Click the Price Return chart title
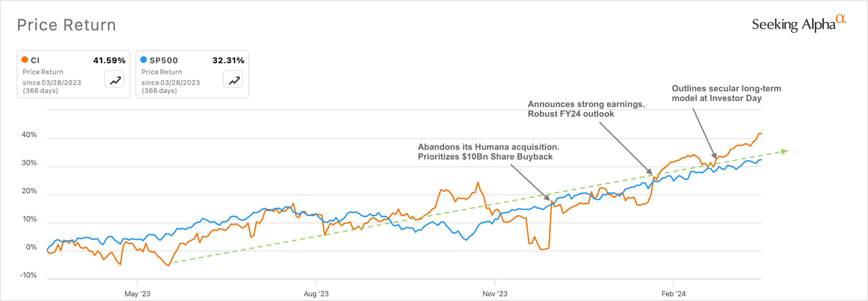 tap(66, 25)
